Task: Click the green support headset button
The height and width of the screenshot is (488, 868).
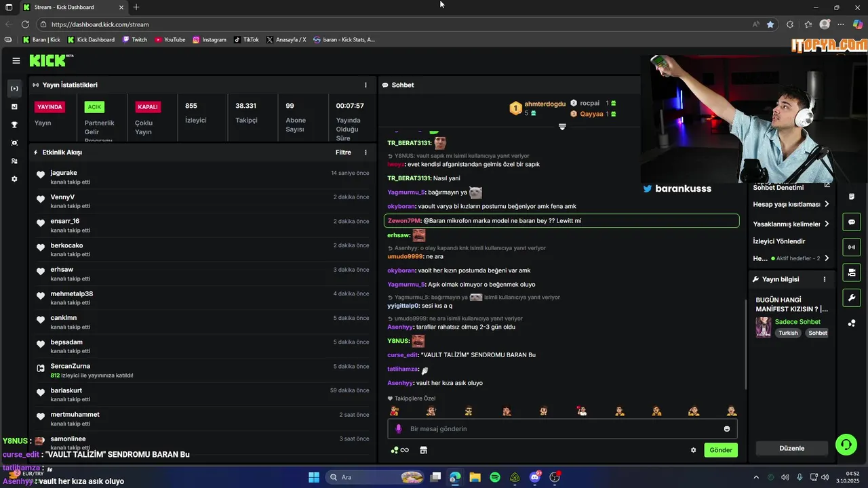Action: pyautogui.click(x=846, y=445)
